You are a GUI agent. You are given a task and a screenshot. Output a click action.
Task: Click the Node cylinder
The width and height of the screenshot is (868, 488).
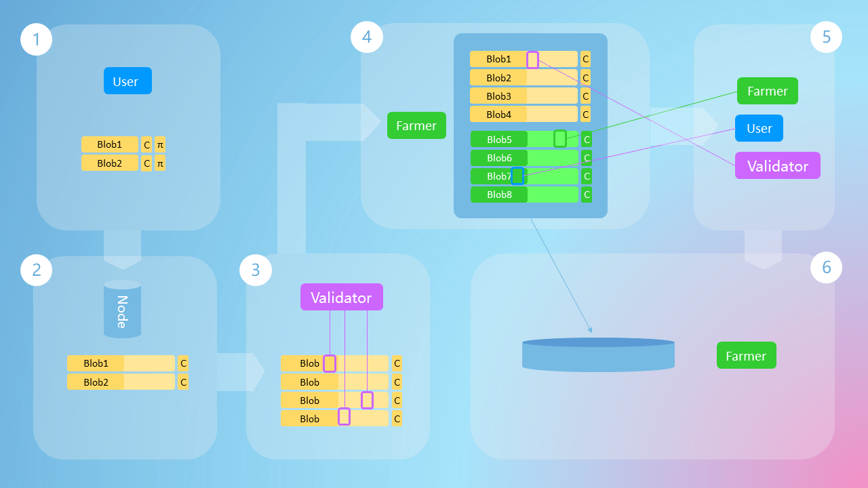pyautogui.click(x=122, y=309)
